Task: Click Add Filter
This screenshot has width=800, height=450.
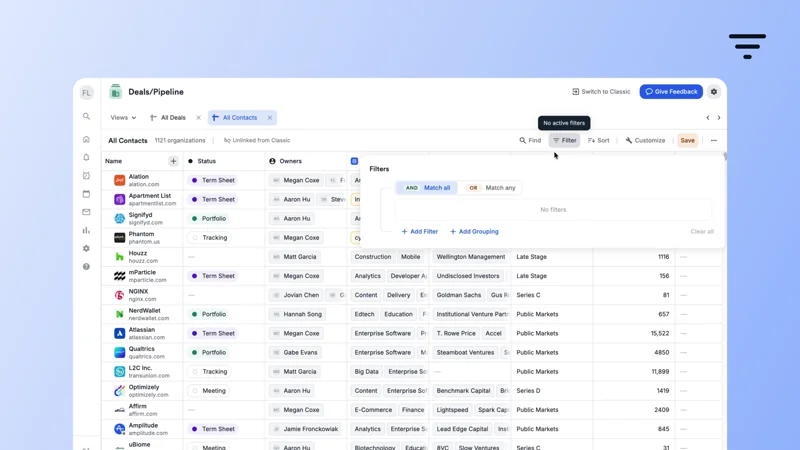Action: [x=419, y=232]
